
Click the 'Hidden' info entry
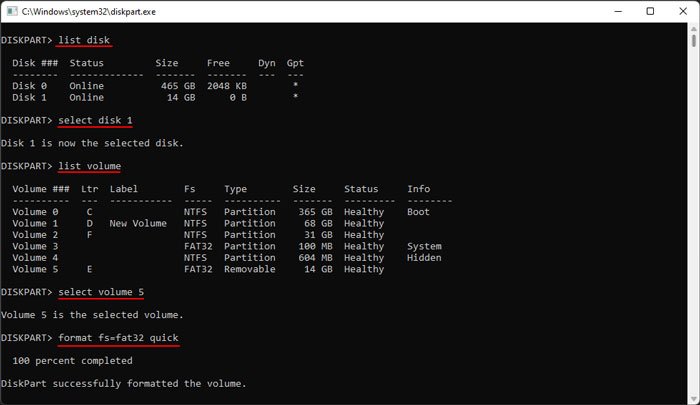coord(424,258)
